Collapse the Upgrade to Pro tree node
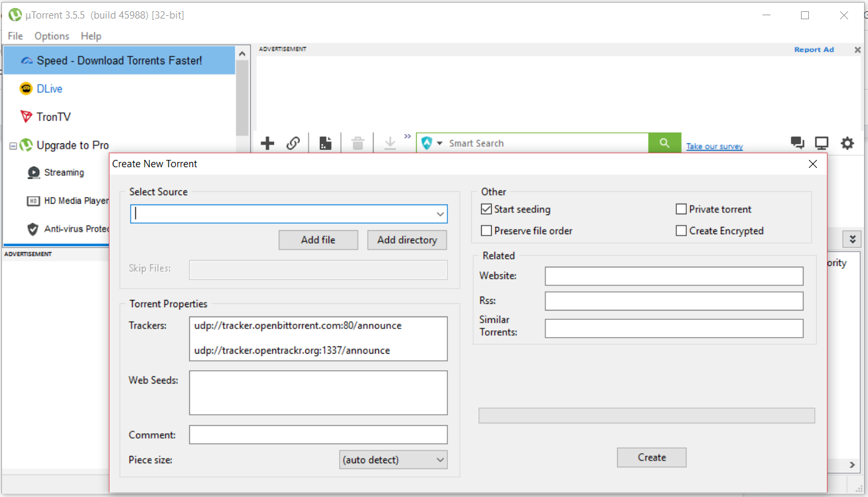Screen dimensions: 868x497 13,145
